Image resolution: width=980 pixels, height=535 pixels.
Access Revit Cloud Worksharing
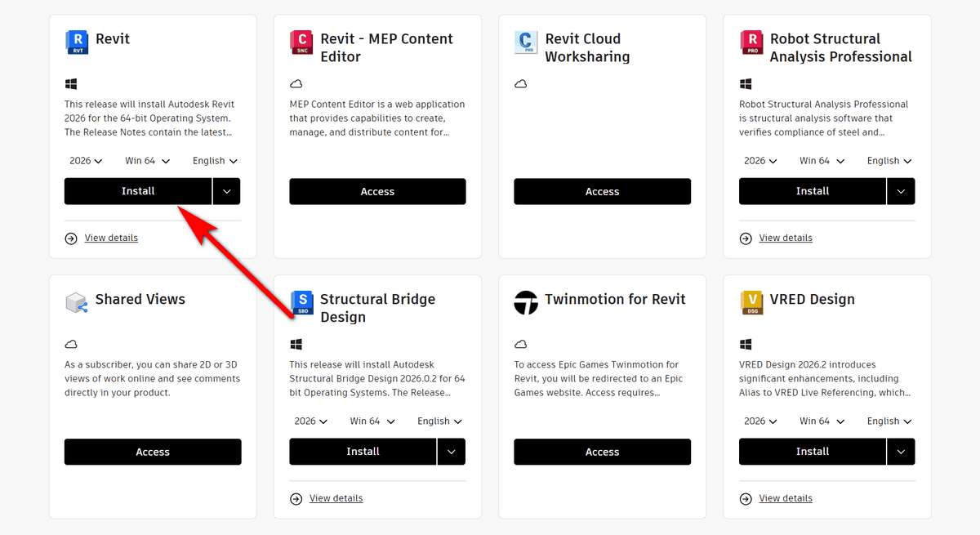[602, 192]
